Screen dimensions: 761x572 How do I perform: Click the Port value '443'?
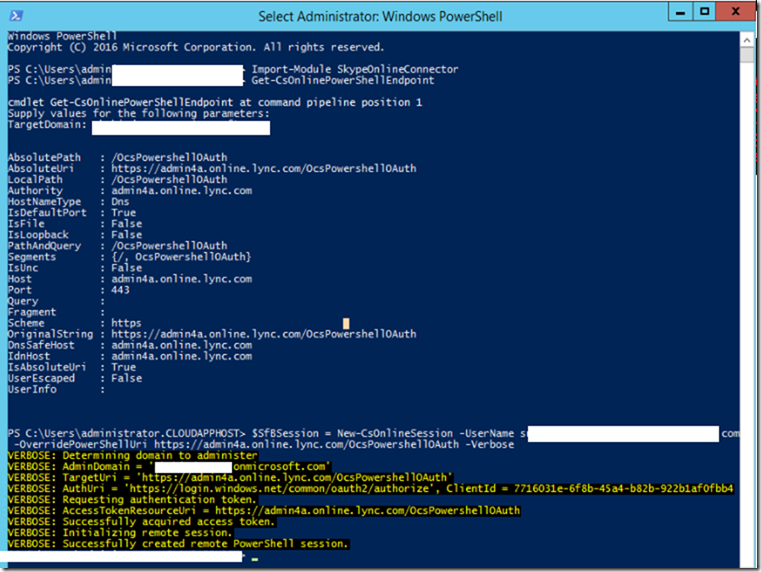click(x=120, y=290)
